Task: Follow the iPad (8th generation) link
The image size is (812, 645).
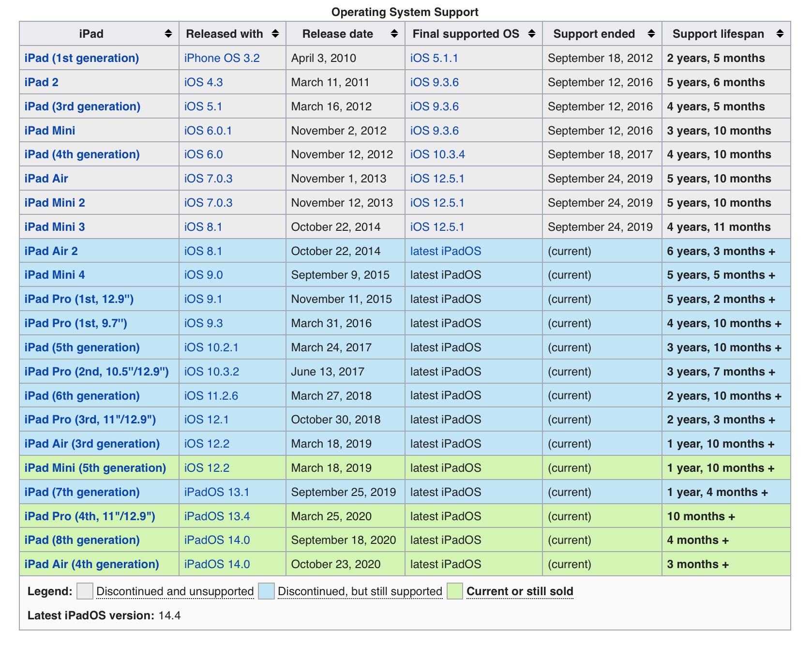Action: point(82,540)
